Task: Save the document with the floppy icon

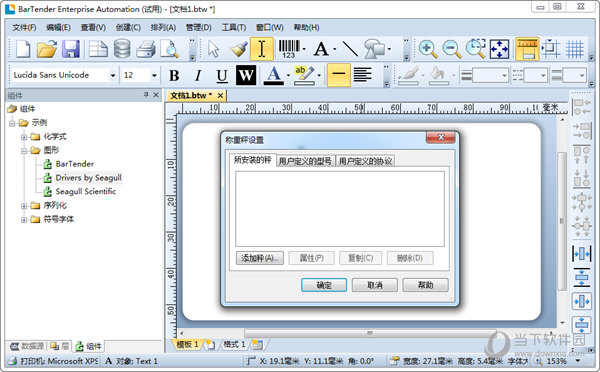Action: (x=71, y=49)
